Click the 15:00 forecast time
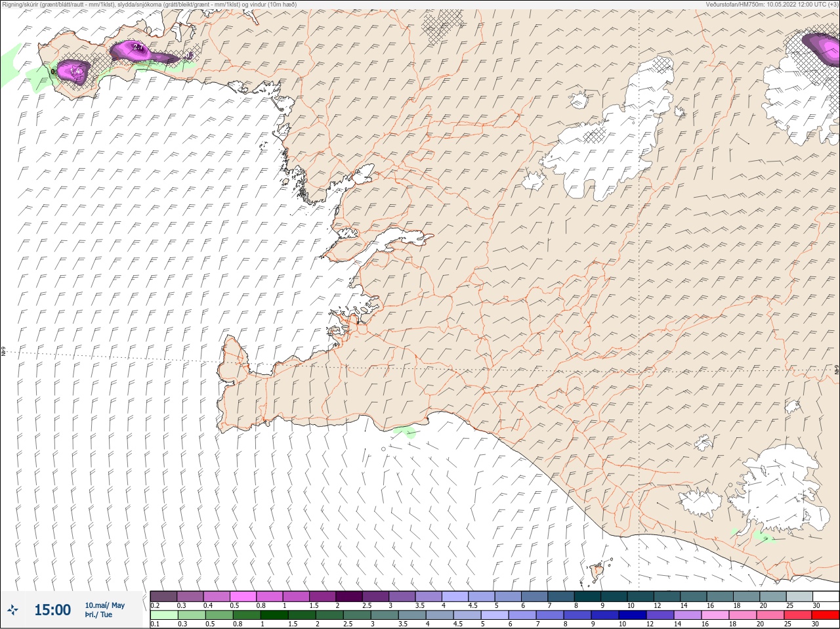The height and width of the screenshot is (629, 840). pos(52,610)
